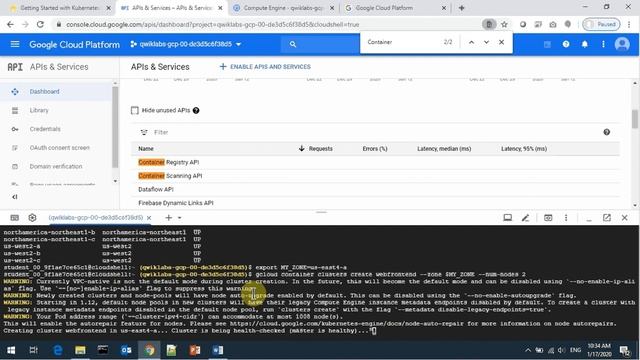This screenshot has height=360, width=640.
Task: Open Cloud Shell web preview icon
Action: tap(548, 218)
